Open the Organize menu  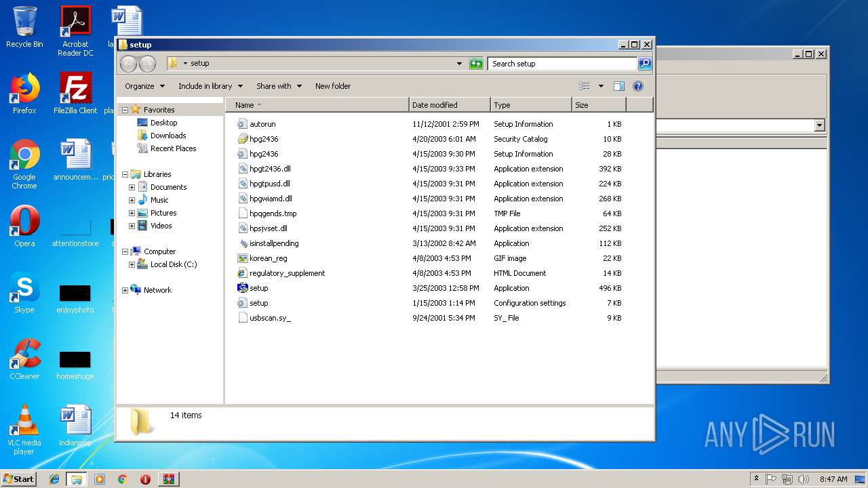point(144,86)
